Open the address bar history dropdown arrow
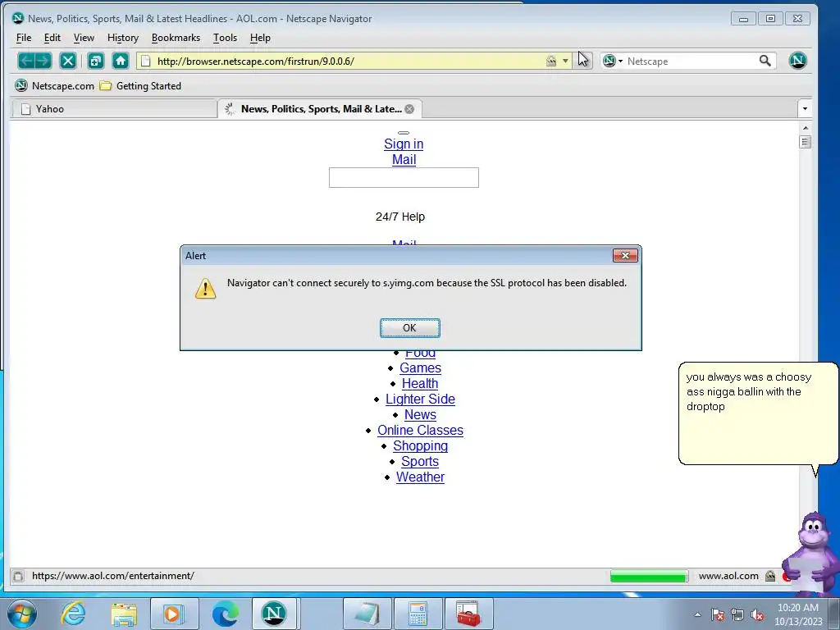The width and height of the screenshot is (840, 630). pos(565,61)
